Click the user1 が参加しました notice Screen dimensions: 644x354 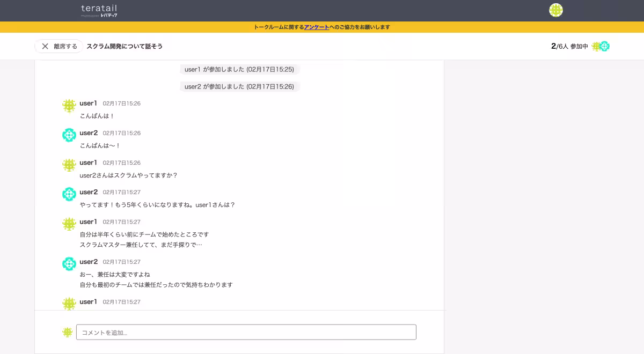(x=239, y=69)
